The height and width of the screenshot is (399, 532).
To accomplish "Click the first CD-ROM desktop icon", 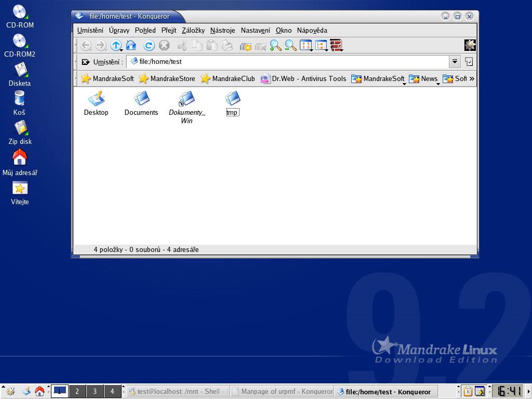I will (20, 17).
